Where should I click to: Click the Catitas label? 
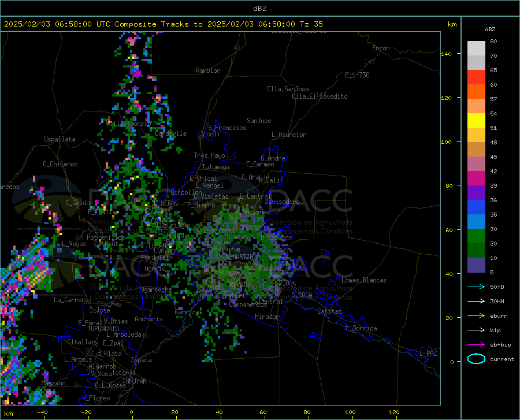[x=329, y=311]
